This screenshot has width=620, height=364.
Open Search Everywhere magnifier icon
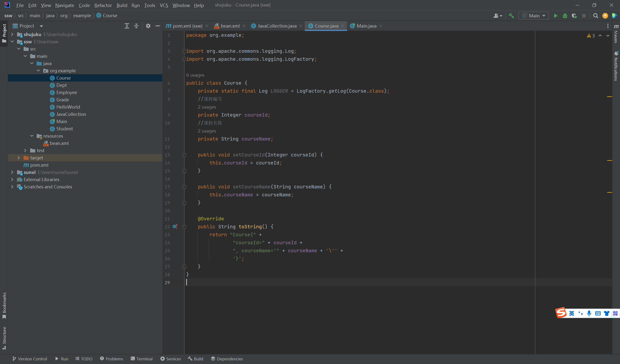tap(595, 16)
